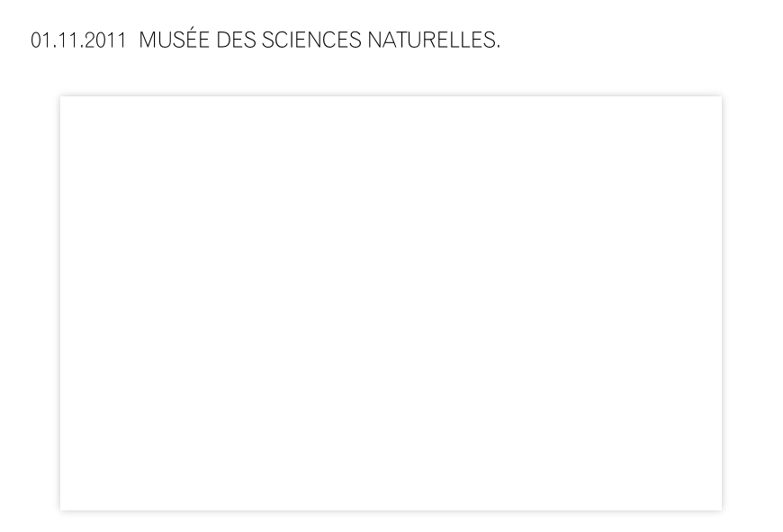Open the blank image frame below the title
Screen dimensions: 783x532
point(391,303)
